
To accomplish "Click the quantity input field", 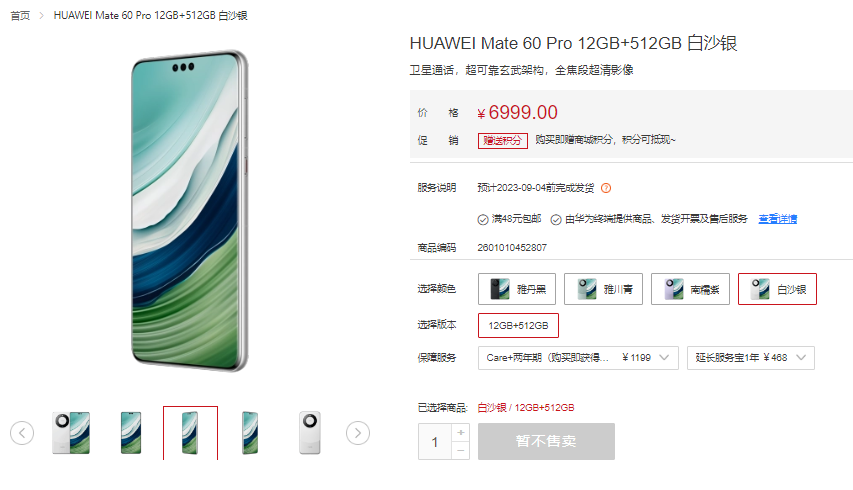I will tap(435, 442).
